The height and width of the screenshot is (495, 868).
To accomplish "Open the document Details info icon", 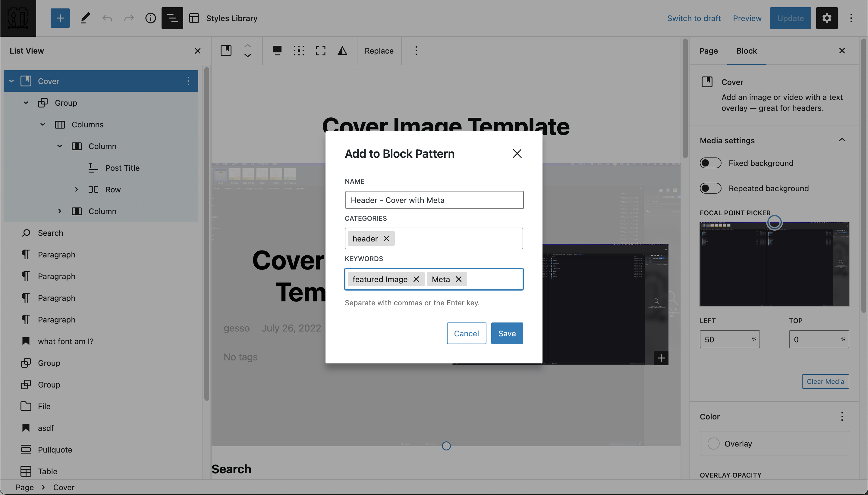I will (x=150, y=18).
